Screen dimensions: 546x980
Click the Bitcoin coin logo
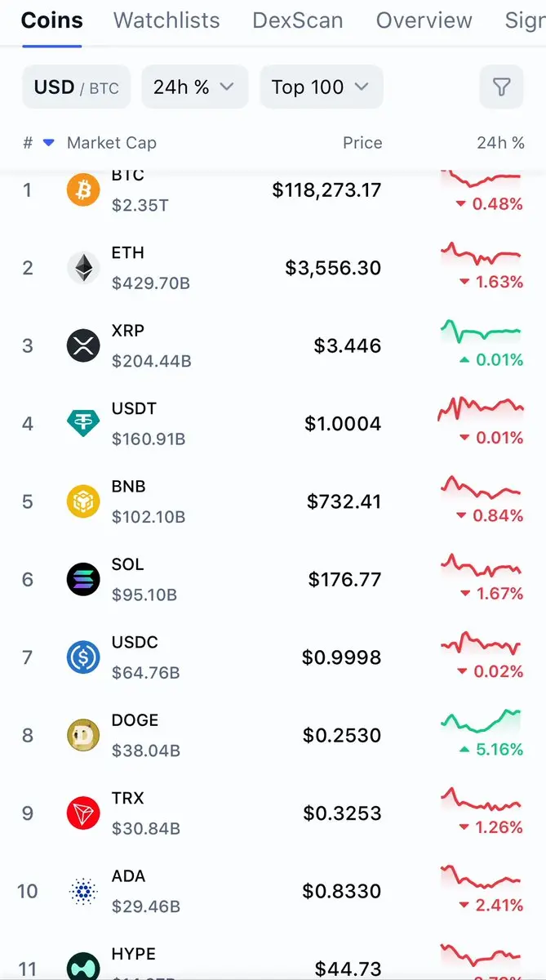pyautogui.click(x=83, y=190)
